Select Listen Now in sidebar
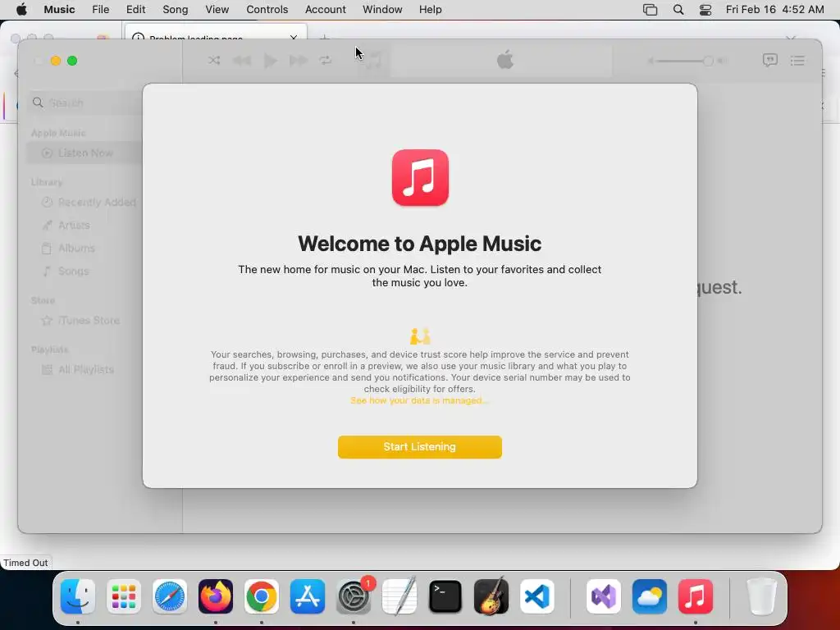The image size is (840, 630). pyautogui.click(x=84, y=153)
